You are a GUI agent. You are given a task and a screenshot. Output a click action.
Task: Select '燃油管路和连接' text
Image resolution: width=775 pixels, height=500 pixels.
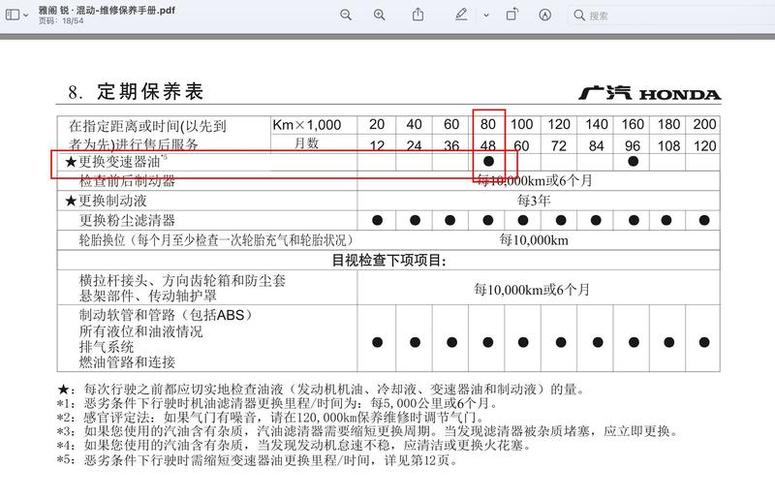tap(127, 362)
